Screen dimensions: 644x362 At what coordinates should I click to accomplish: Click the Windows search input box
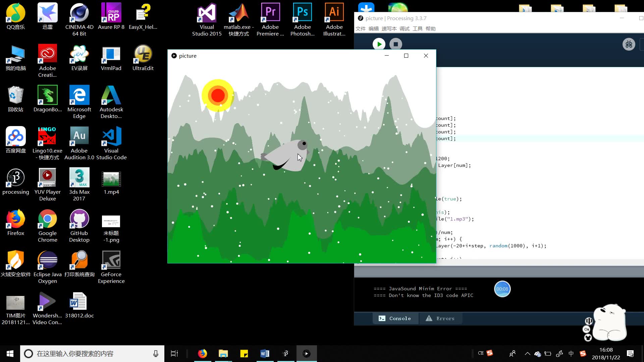point(91,354)
